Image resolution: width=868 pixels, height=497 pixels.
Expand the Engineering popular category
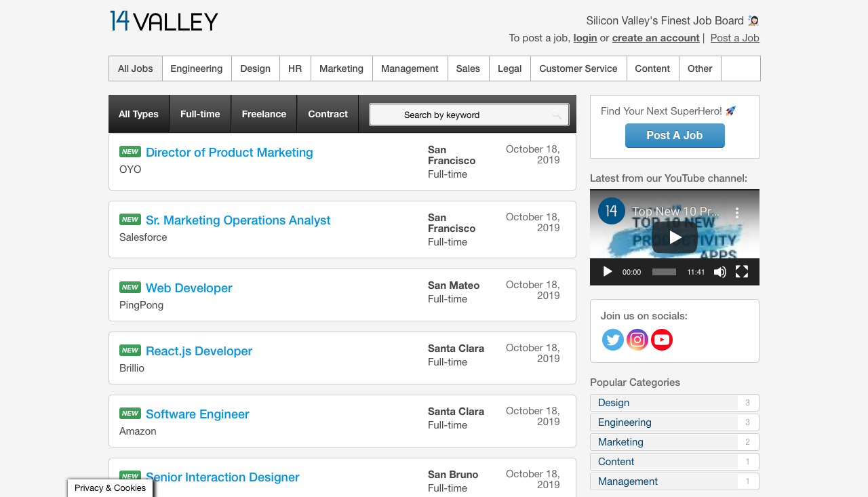point(624,422)
